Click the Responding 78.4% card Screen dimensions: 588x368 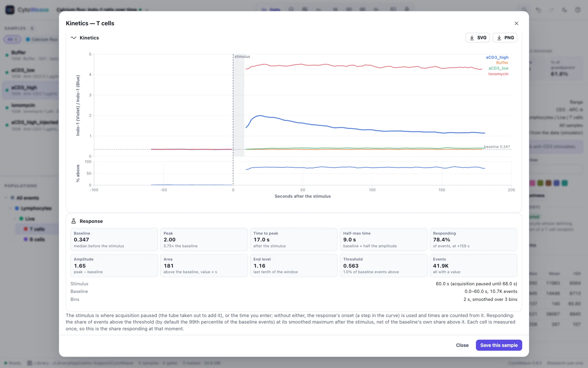tap(473, 239)
